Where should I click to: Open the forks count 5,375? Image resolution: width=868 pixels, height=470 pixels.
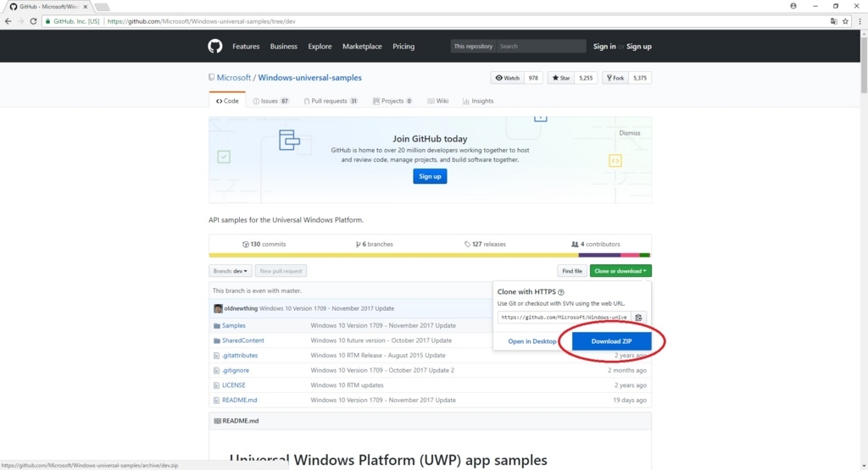click(640, 78)
